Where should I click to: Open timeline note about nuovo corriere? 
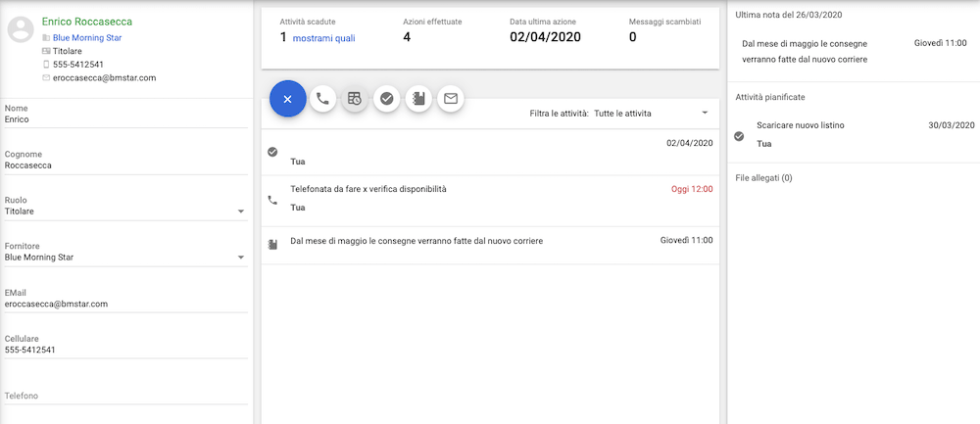tap(416, 241)
